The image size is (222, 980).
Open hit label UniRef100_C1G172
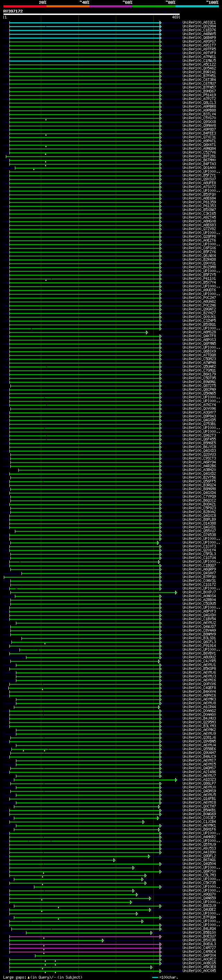199,585
